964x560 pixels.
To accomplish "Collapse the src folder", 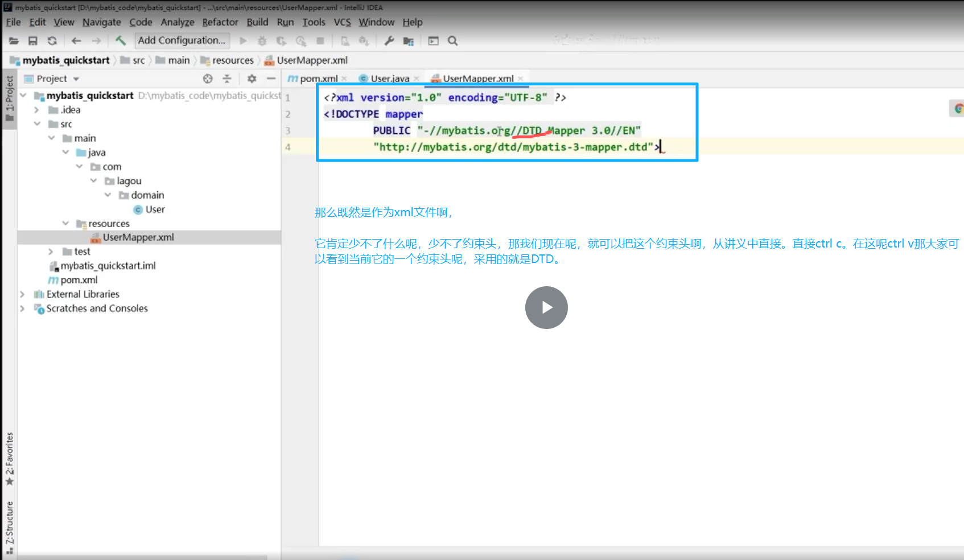I will pos(37,123).
